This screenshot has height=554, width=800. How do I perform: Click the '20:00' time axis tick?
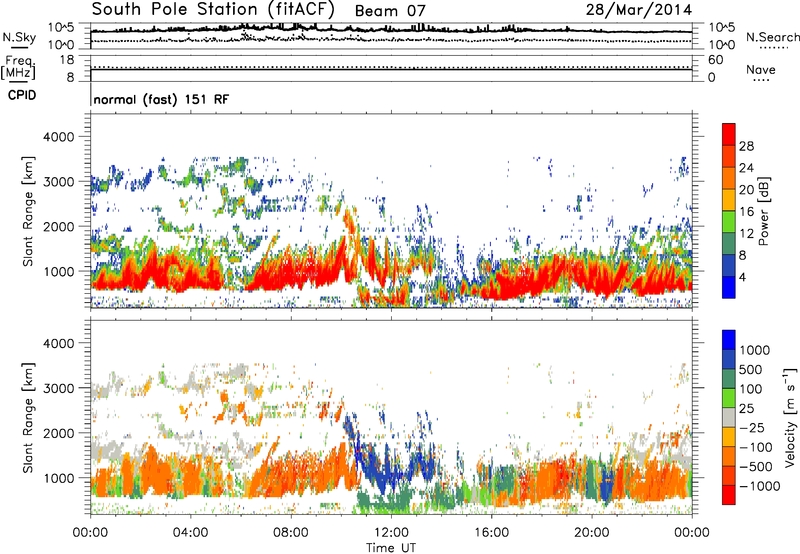[592, 533]
